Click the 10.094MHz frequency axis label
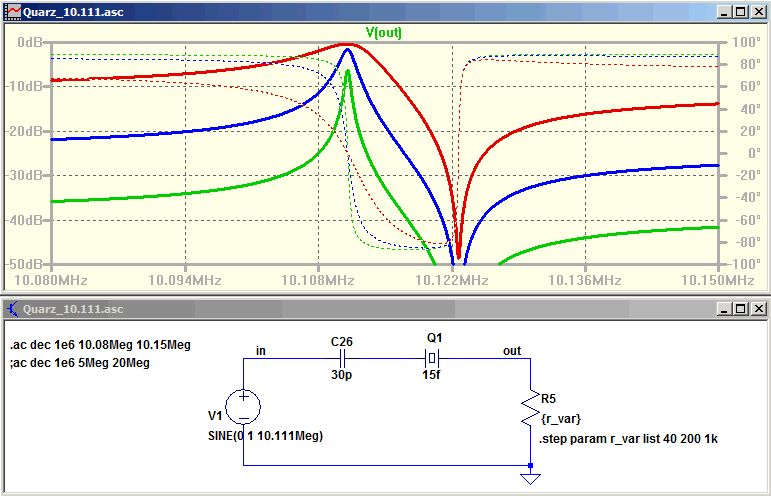771x496 pixels. point(185,281)
